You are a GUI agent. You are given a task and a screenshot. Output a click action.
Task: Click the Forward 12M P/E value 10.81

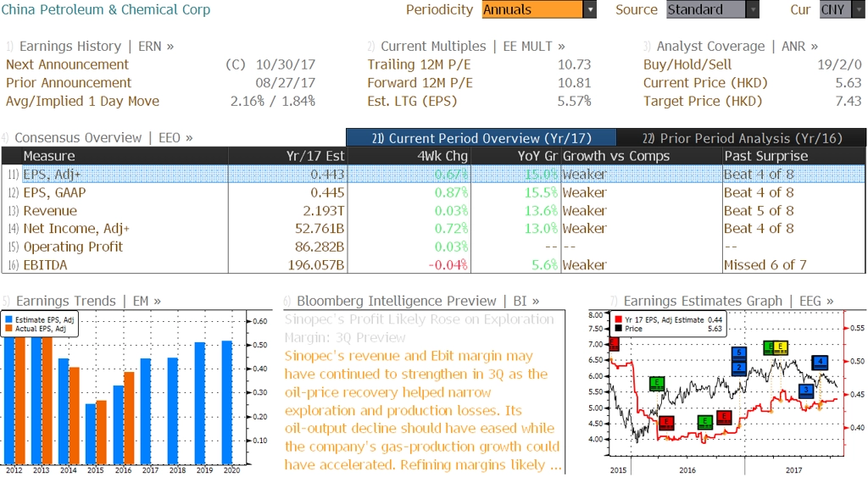click(574, 83)
